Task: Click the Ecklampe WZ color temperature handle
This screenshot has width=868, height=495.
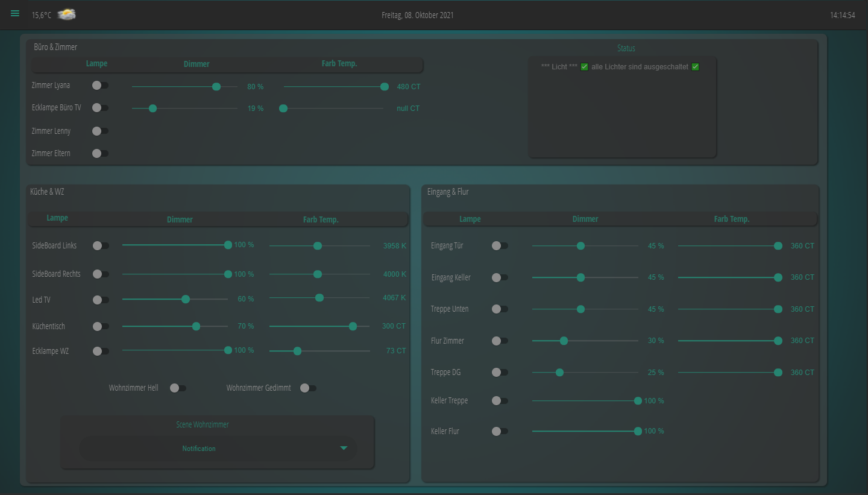Action: pos(297,351)
